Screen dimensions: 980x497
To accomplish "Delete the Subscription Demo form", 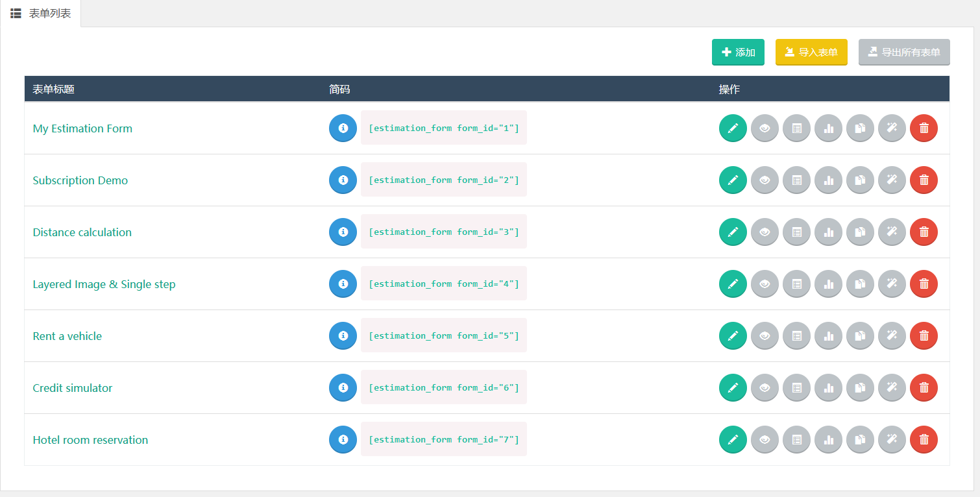I will [924, 180].
